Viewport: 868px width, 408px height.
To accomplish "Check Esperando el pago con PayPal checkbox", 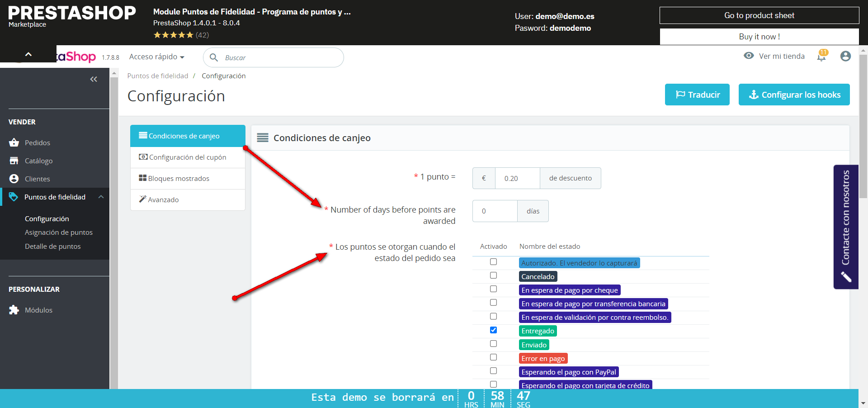I will point(493,371).
